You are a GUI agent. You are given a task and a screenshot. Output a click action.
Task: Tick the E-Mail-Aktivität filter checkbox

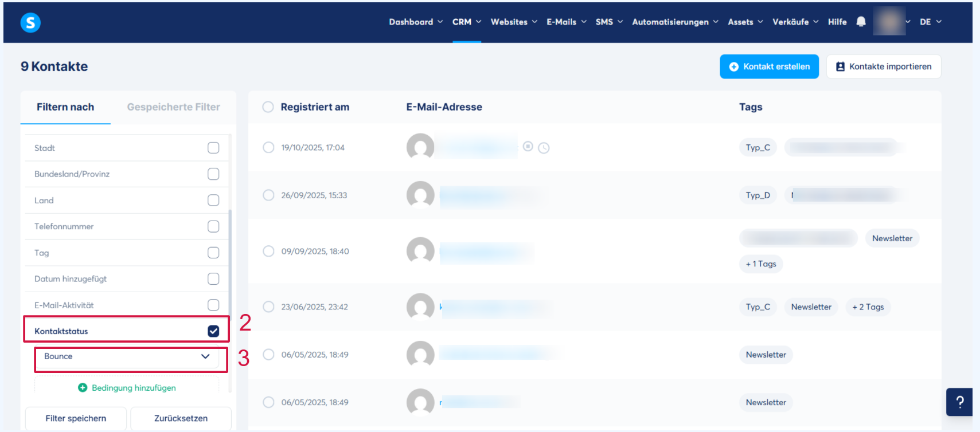[213, 305]
